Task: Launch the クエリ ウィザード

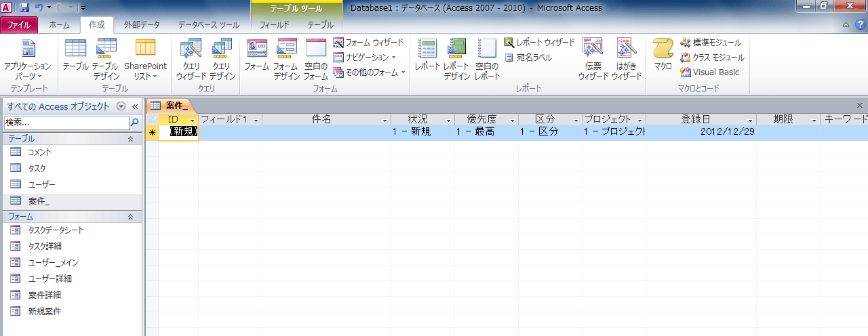Action: point(191,60)
